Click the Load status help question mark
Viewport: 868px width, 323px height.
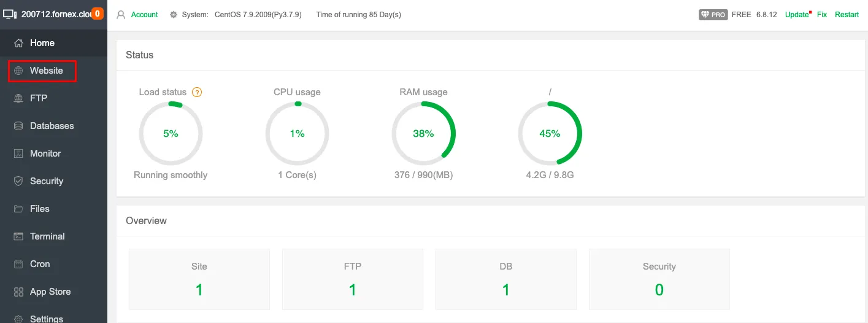pos(197,92)
